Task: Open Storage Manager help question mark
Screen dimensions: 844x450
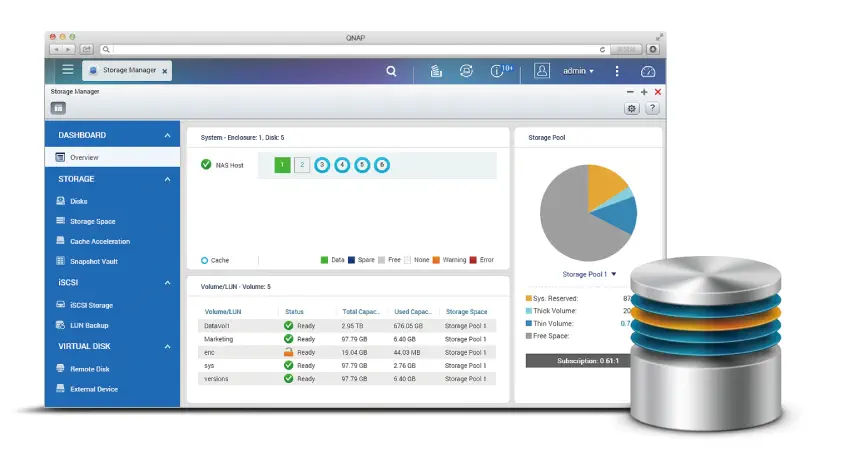Action: coord(652,109)
